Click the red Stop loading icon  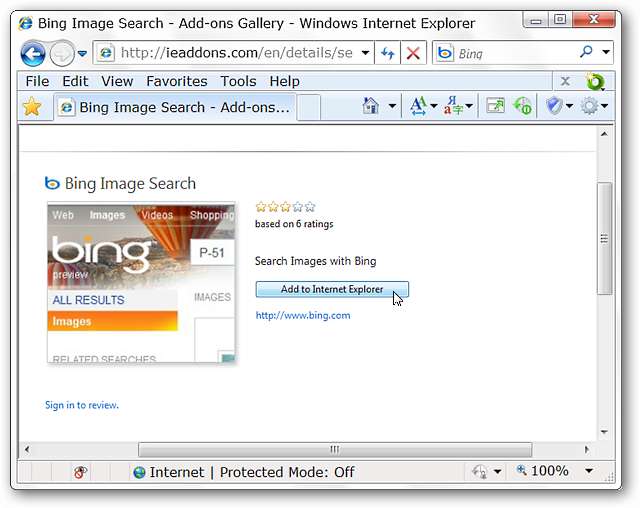[x=413, y=53]
